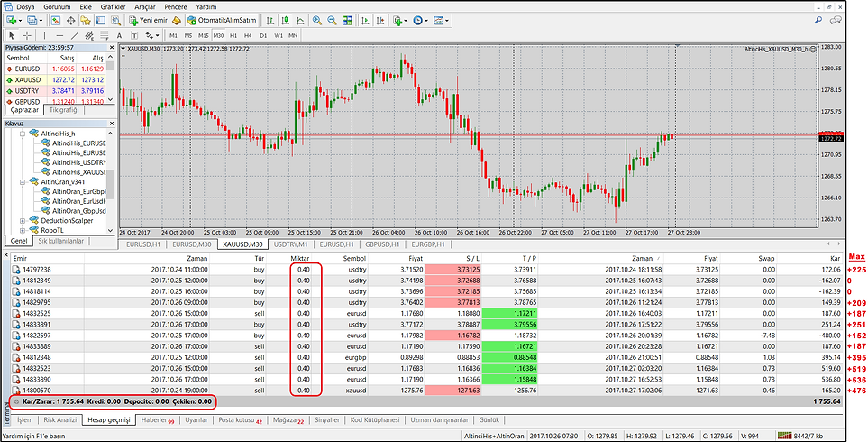Collapse the AltinciHis_h tree node

[x=23, y=134]
